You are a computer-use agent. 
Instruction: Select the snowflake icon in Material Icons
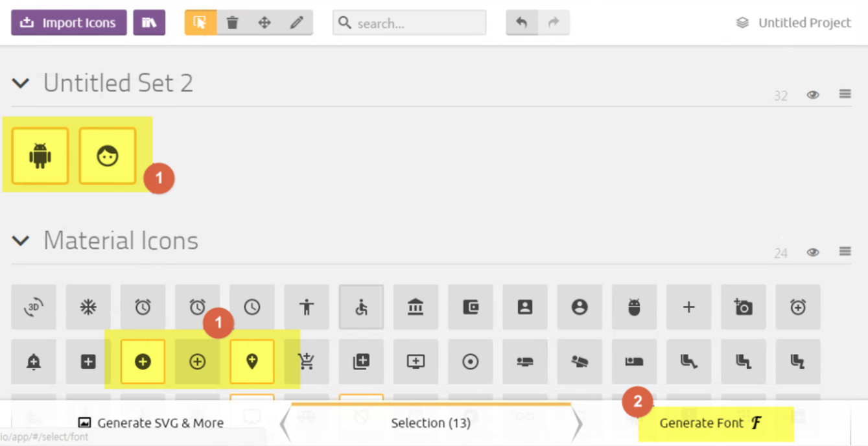[88, 307]
